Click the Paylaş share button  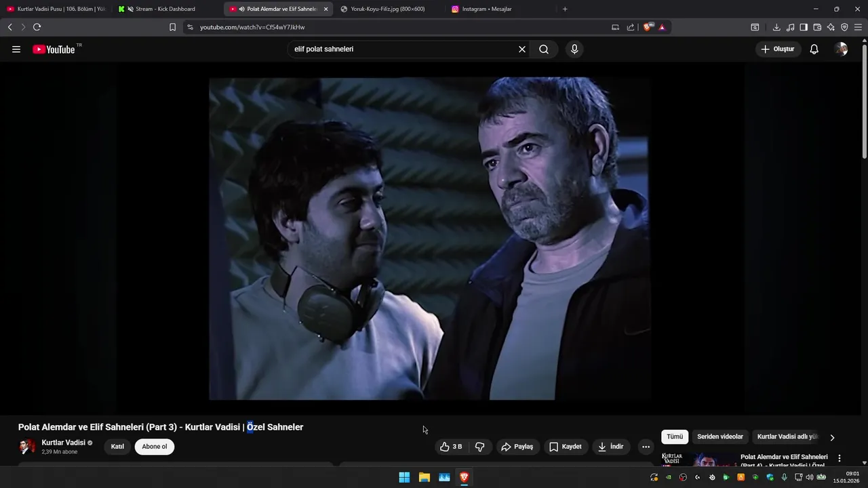tap(517, 447)
